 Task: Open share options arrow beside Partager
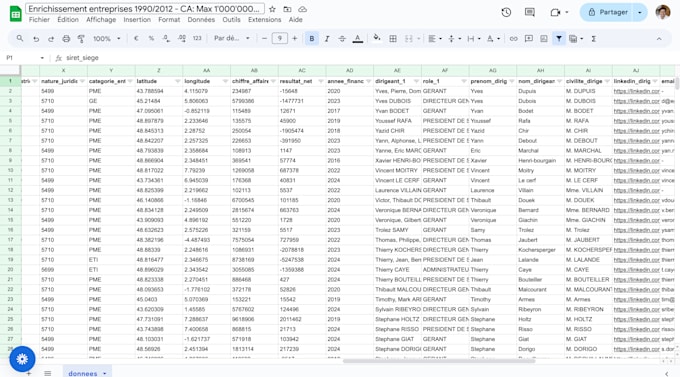pos(640,13)
